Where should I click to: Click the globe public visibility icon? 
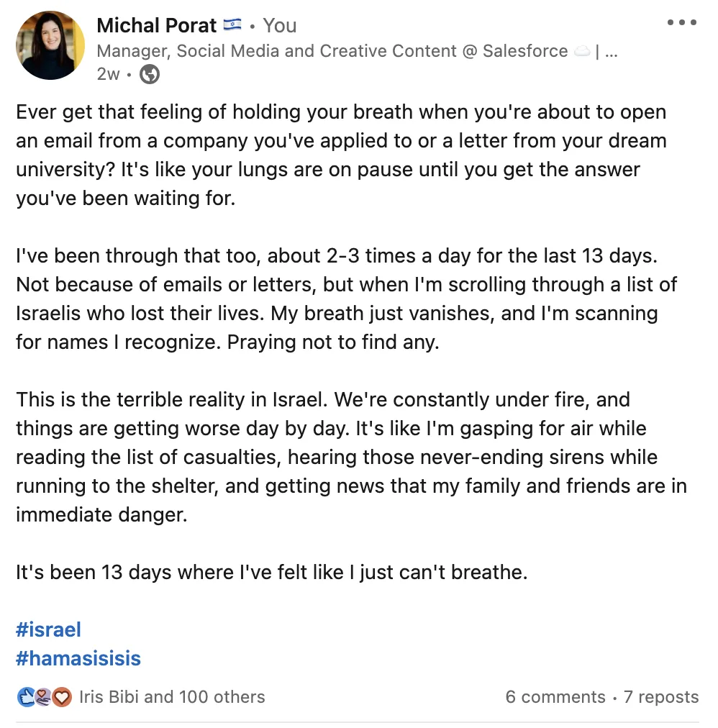point(150,74)
